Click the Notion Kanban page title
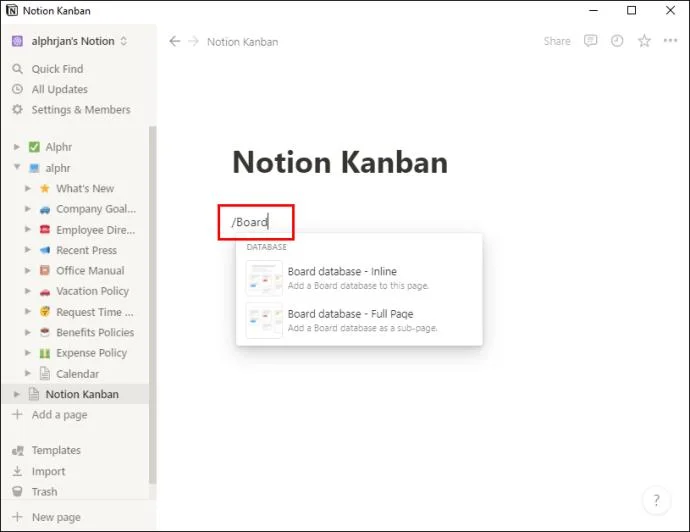The width and height of the screenshot is (690, 532). pos(340,162)
